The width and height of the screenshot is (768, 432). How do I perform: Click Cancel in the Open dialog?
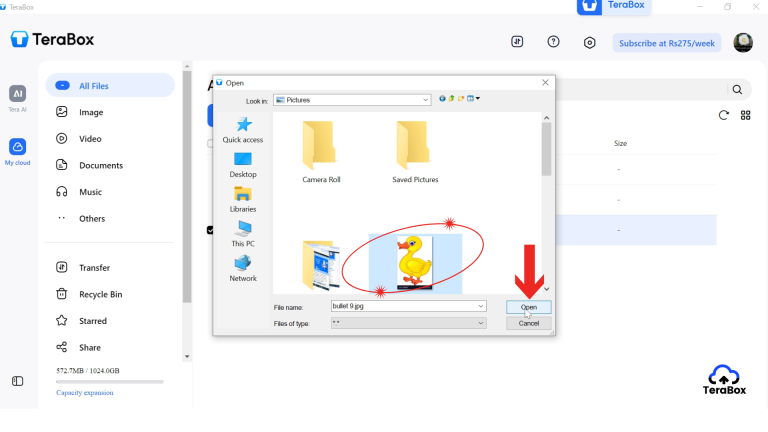[x=528, y=323]
